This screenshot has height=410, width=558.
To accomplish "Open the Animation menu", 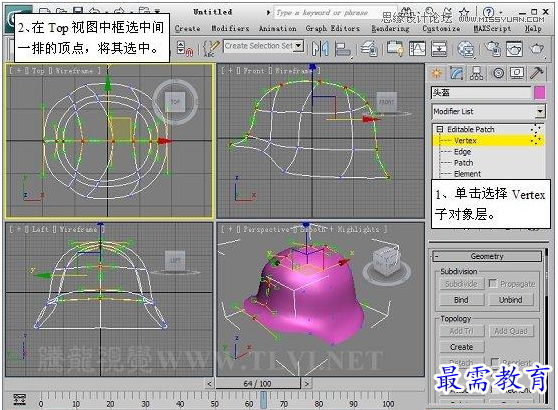I will (278, 28).
